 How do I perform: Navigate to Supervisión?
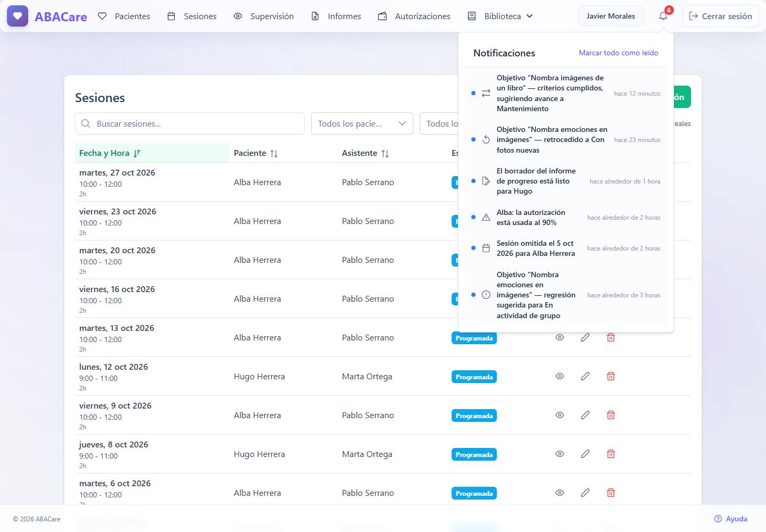264,16
